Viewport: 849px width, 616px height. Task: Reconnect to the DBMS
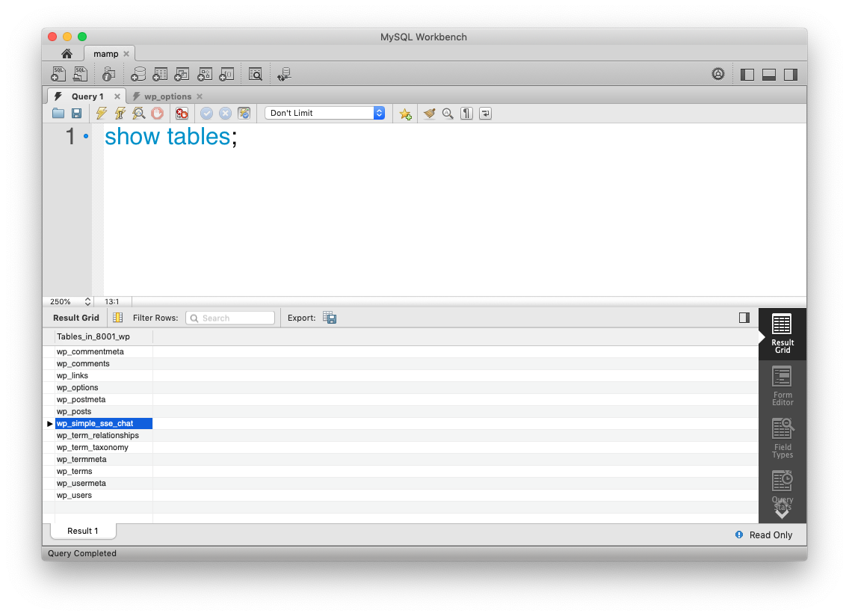[283, 73]
